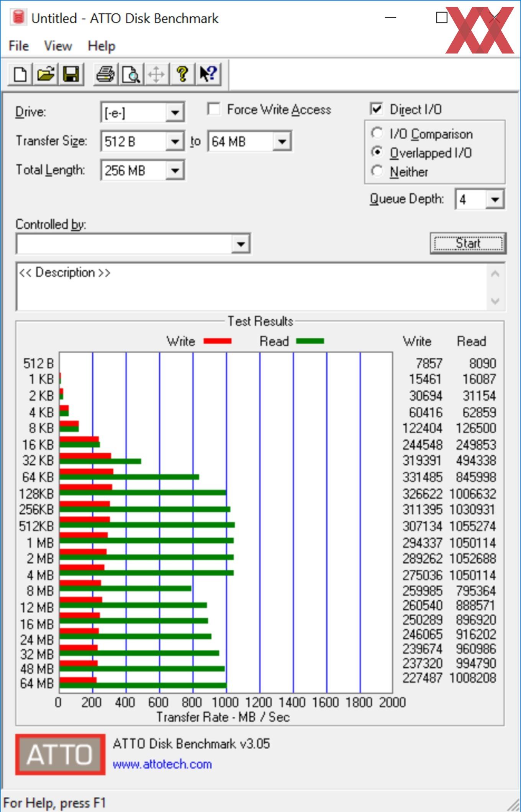The image size is (521, 812).
Task: Click the 64 KB write value 331485
Action: (x=422, y=477)
